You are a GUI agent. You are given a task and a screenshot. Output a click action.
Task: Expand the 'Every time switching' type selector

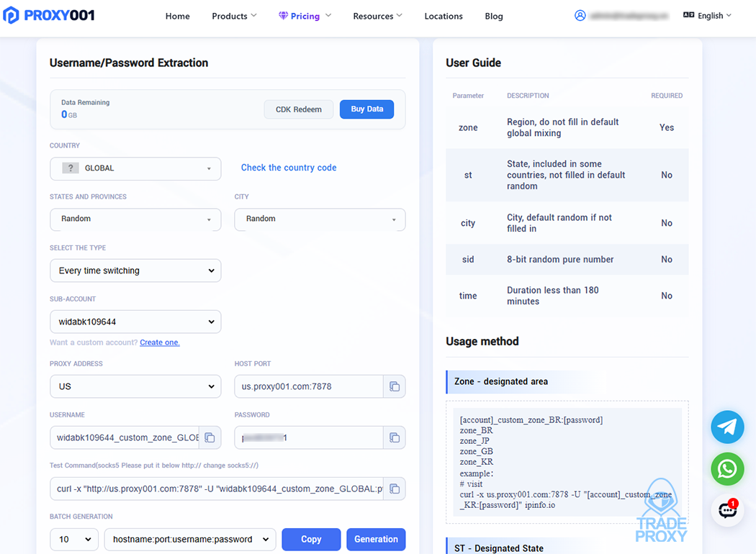click(x=135, y=271)
